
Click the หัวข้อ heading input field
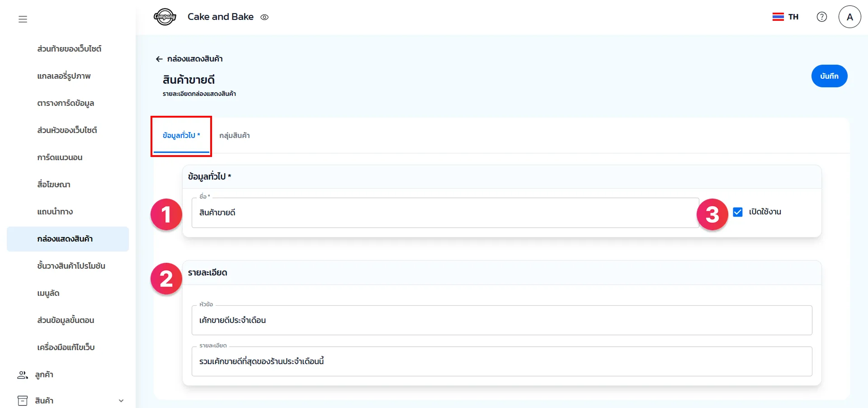click(501, 320)
